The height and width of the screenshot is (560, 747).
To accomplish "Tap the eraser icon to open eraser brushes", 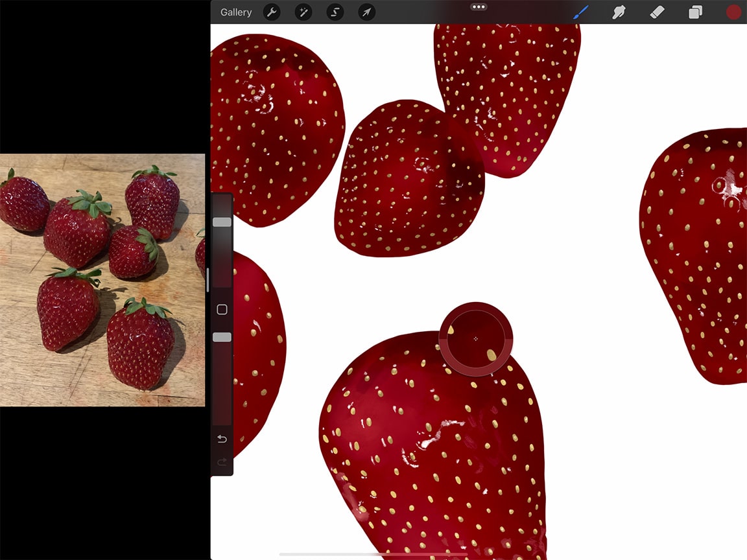I will click(x=657, y=12).
